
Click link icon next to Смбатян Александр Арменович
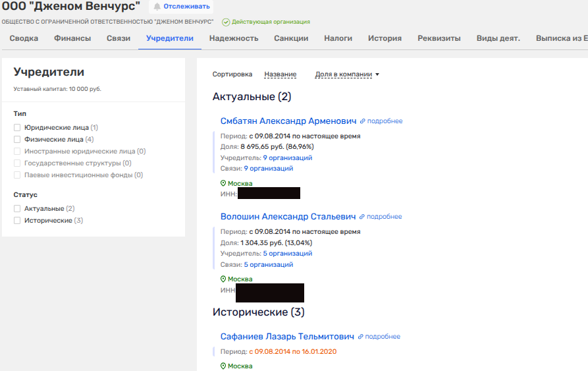(x=362, y=121)
